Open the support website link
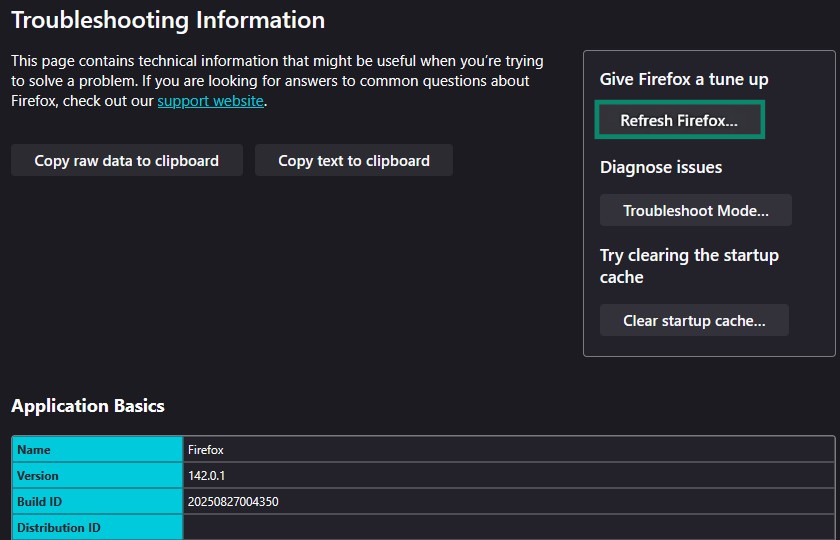The height and width of the screenshot is (540, 840). click(x=210, y=101)
